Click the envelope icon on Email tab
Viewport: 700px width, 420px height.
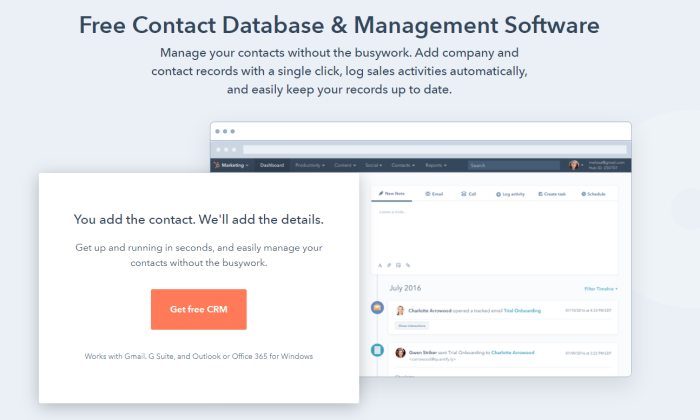pos(428,194)
